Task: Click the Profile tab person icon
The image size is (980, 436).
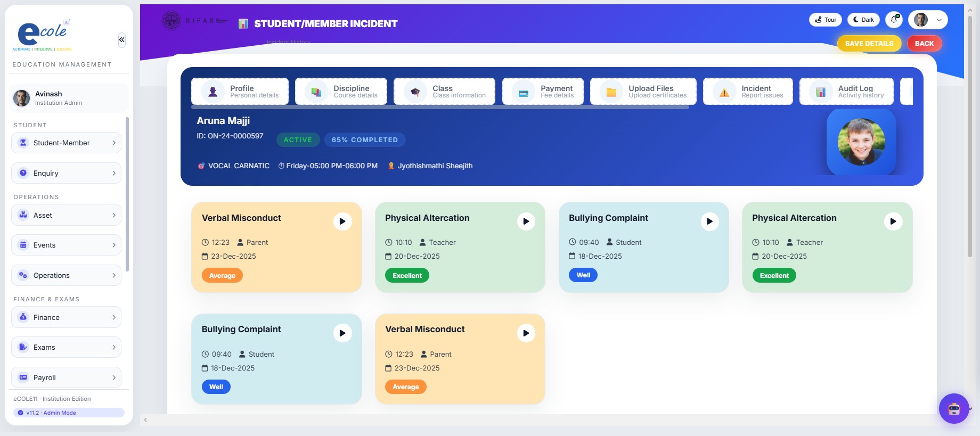Action: [x=213, y=92]
